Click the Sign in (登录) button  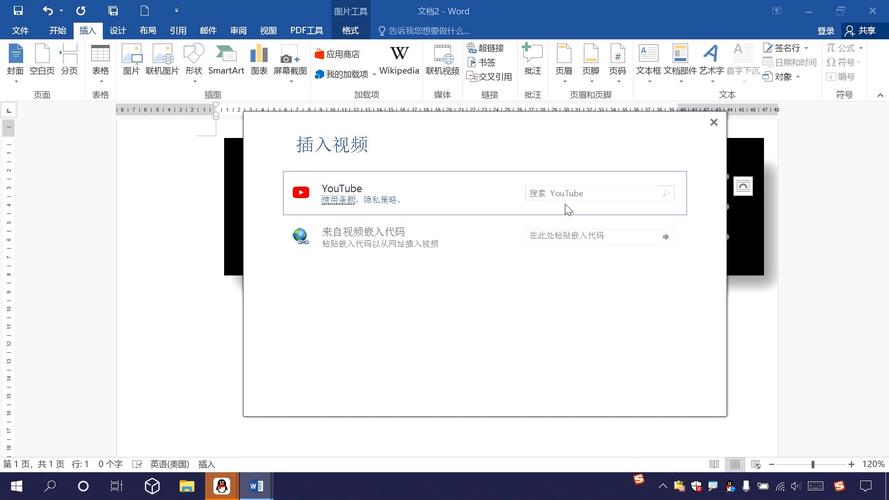[x=826, y=31]
